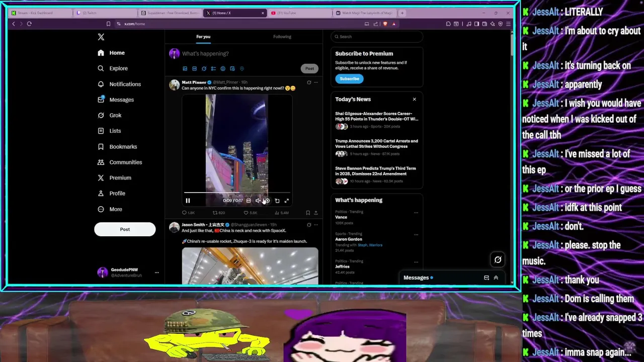The width and height of the screenshot is (644, 362).
Task: Reload the page in the browser toolbar
Action: (29, 24)
